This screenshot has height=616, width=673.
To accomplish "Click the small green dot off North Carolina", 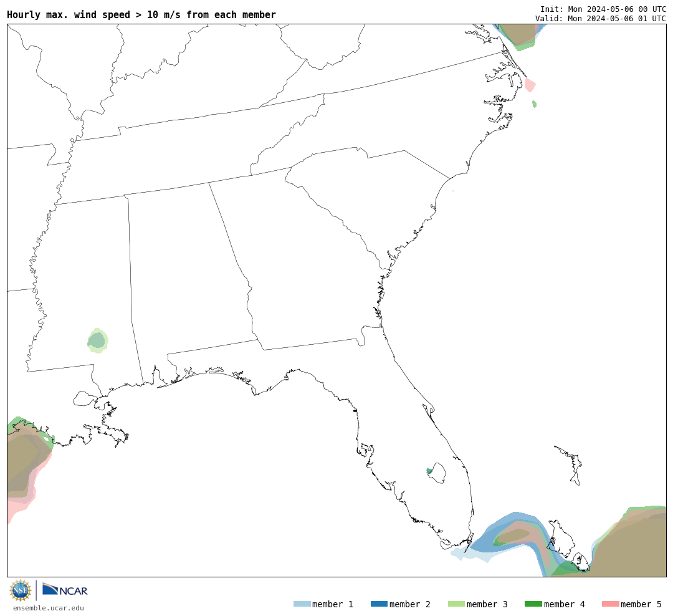I will pos(534,104).
